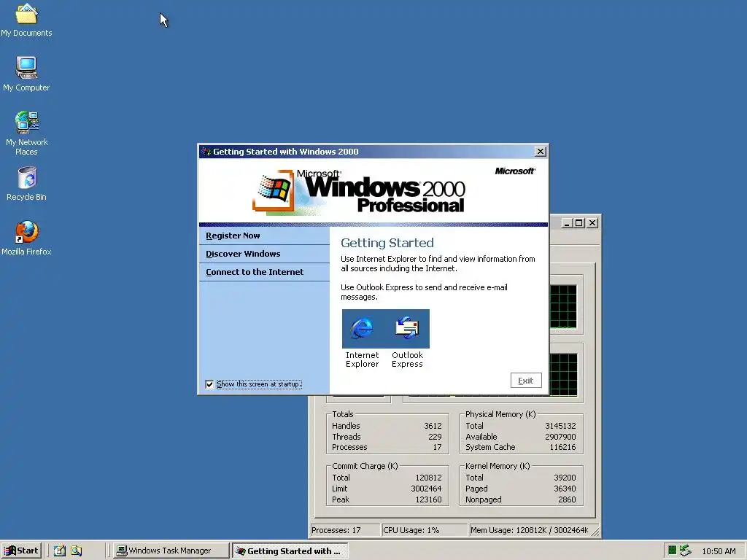
Task: Click Commit Charge Peak 123160
Action: (428, 499)
